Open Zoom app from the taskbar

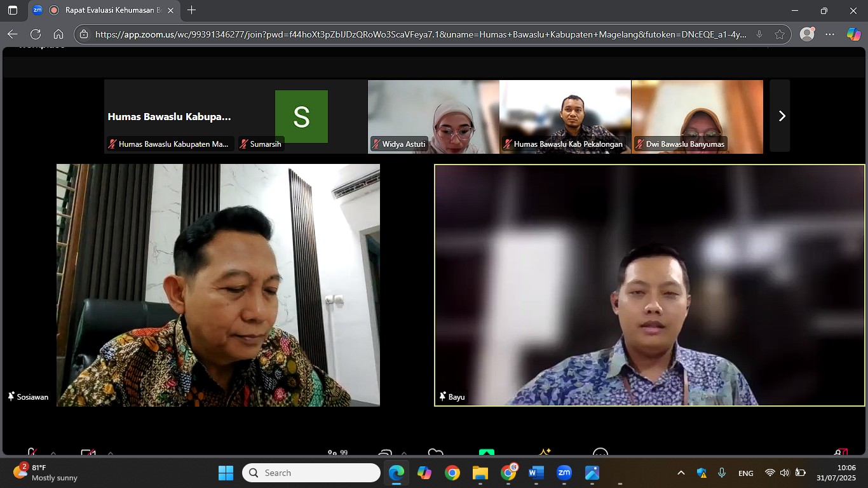click(x=564, y=473)
